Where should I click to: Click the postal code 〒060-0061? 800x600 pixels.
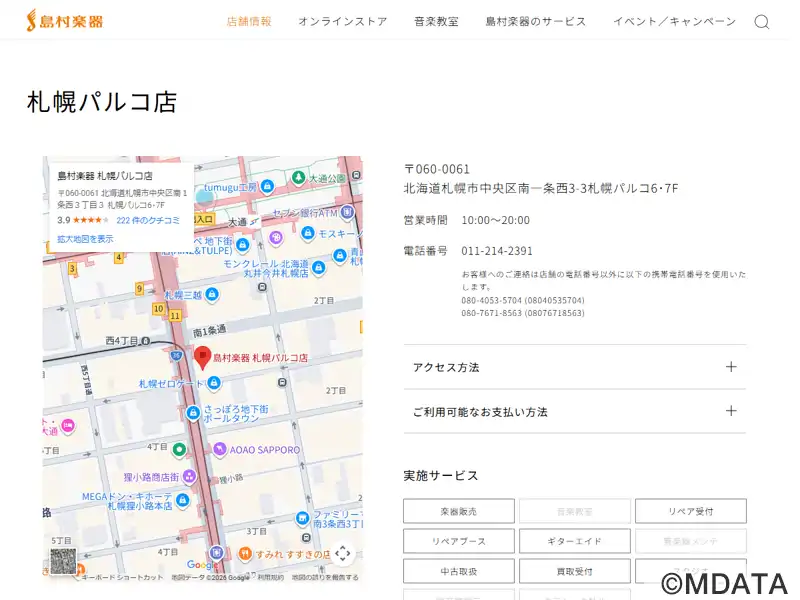tap(437, 169)
